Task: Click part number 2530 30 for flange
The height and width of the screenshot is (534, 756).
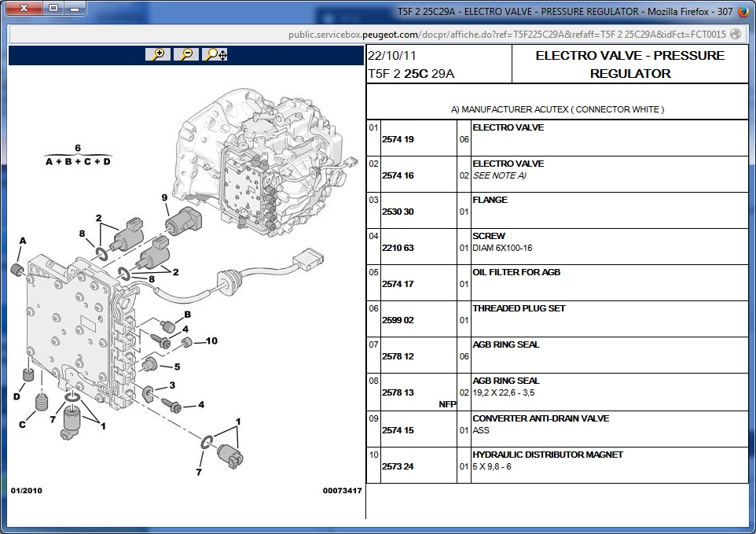Action: pos(398,212)
